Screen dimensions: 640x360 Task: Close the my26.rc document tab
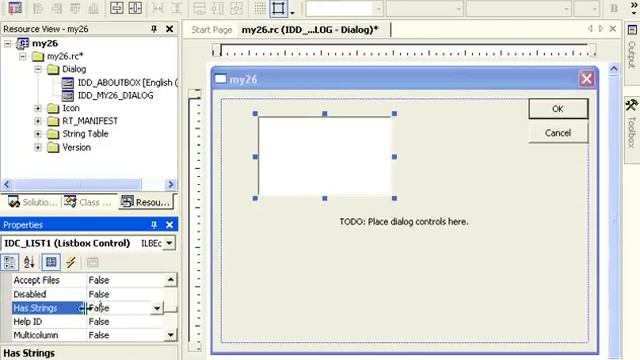pyautogui.click(x=613, y=29)
